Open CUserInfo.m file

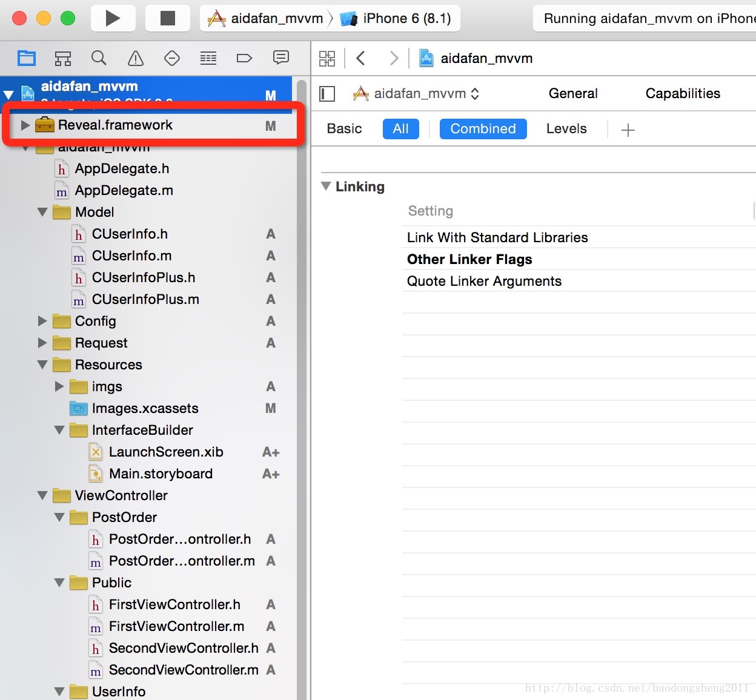pyautogui.click(x=131, y=256)
